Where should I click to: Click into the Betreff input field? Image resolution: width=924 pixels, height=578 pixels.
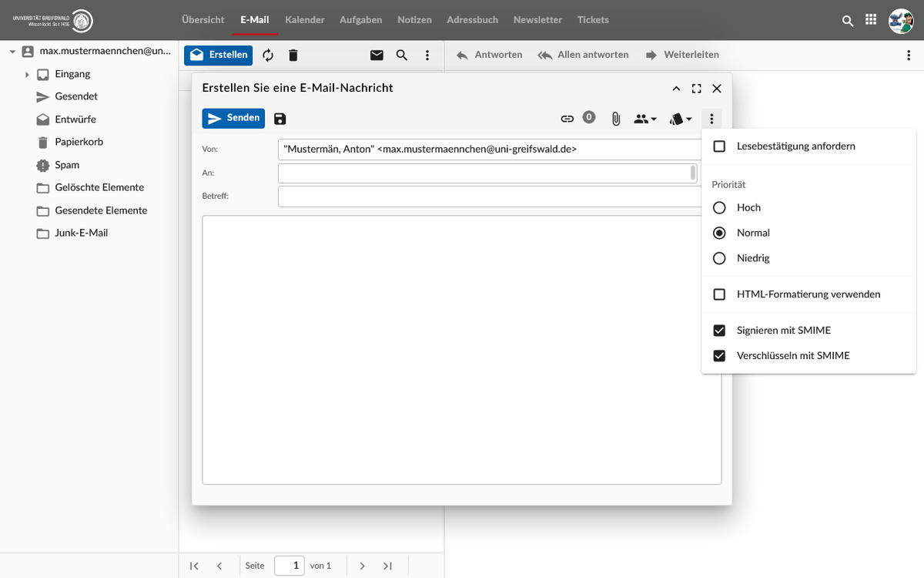(x=489, y=197)
